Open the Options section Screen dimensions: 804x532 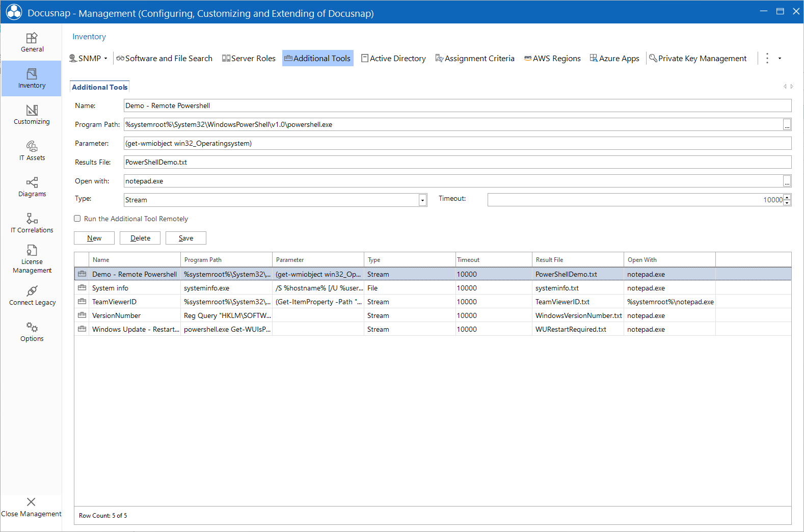32,332
